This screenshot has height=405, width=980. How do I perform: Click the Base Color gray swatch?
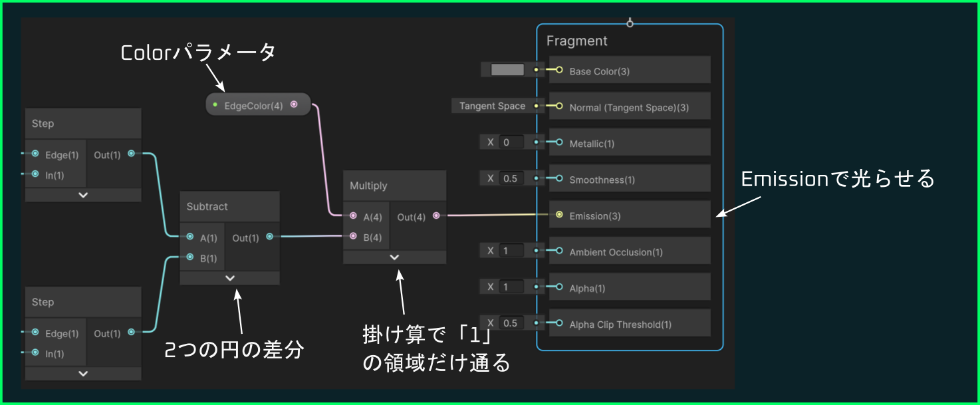(507, 70)
